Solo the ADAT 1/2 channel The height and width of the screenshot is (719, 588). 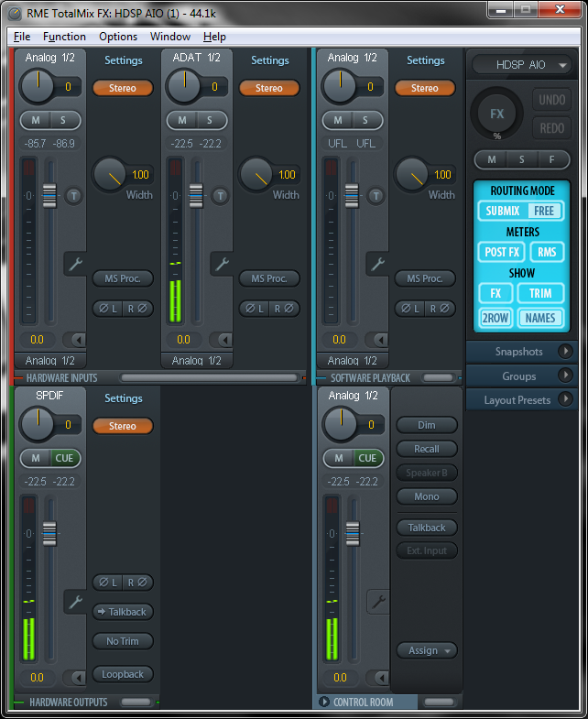coord(210,121)
